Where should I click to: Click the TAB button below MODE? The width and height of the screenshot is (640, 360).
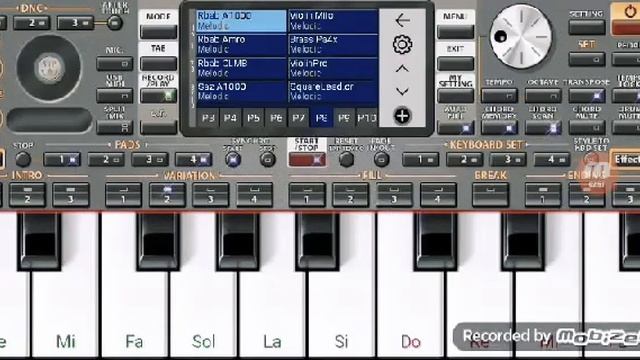tap(158, 63)
